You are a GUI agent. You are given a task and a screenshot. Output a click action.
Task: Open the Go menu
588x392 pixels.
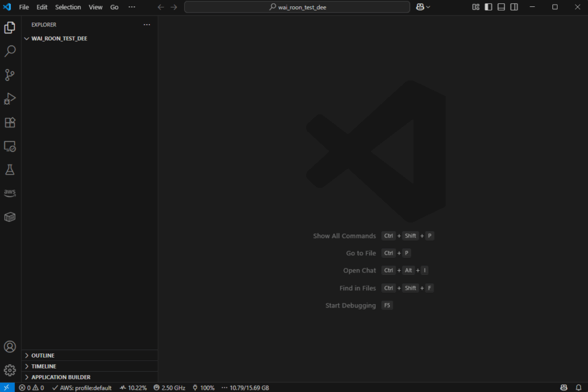click(x=114, y=7)
